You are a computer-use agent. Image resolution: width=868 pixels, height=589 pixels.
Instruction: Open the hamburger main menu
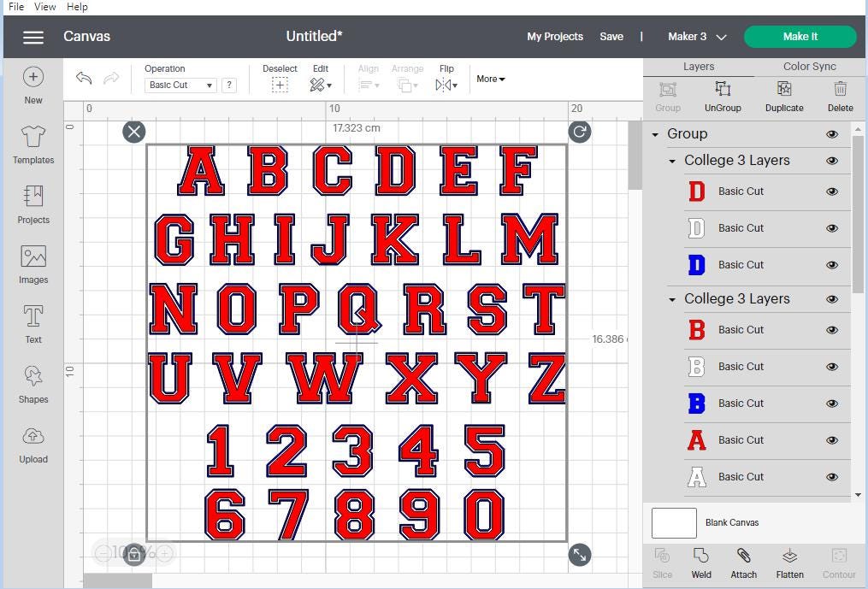tap(33, 37)
